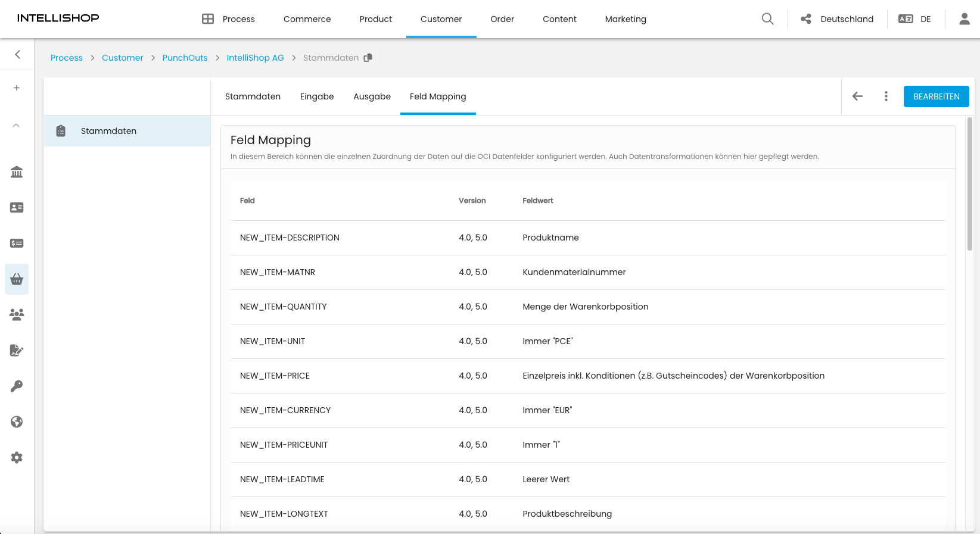
Task: Open the Order menu
Action: tap(502, 19)
